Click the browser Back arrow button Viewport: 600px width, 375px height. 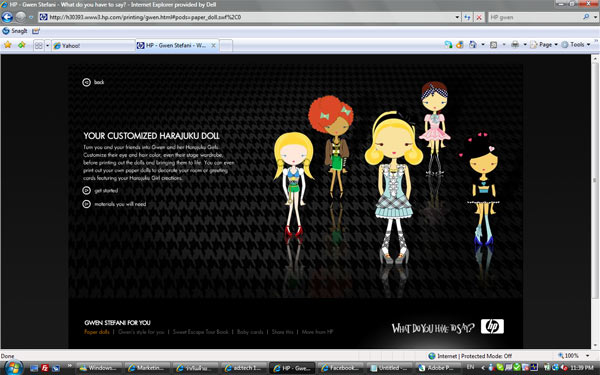pos(7,17)
